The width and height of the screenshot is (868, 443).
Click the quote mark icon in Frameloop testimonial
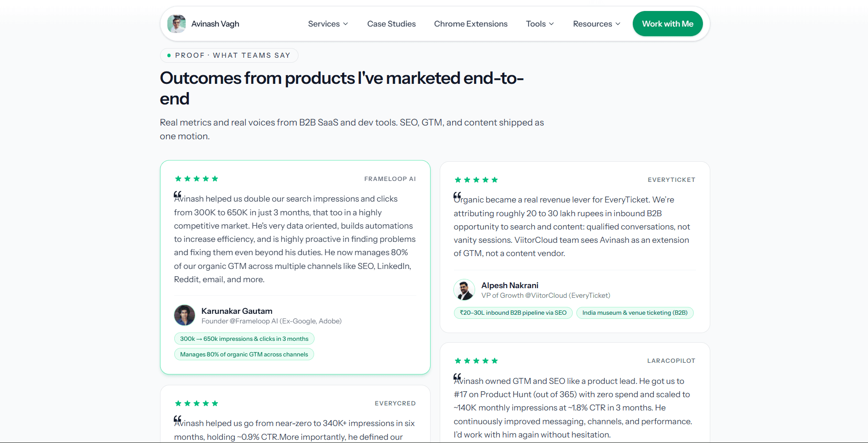point(177,194)
